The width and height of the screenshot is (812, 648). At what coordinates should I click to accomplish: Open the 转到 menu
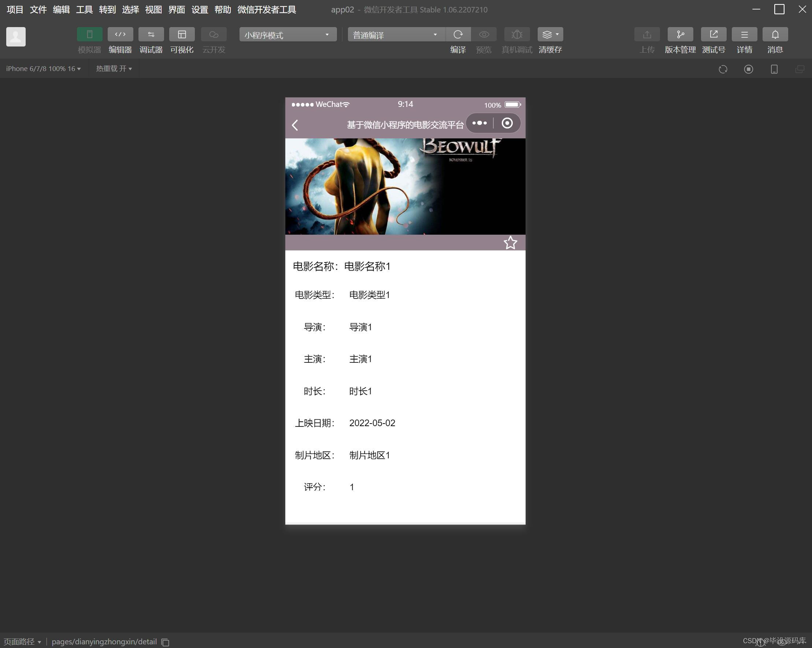[x=107, y=10]
